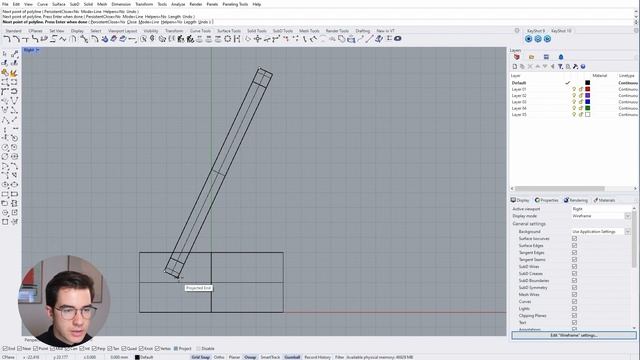Toggle Grid Snap in status bar

pyautogui.click(x=200, y=357)
